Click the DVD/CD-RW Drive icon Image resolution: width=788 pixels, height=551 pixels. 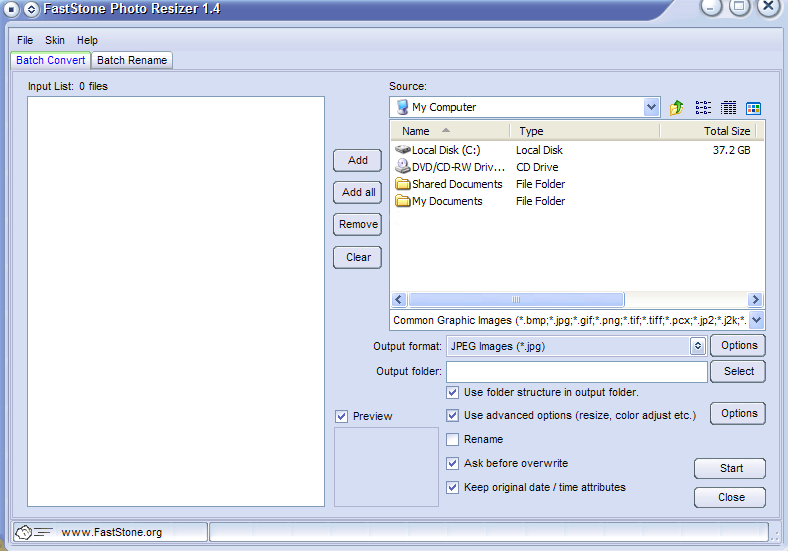403,166
